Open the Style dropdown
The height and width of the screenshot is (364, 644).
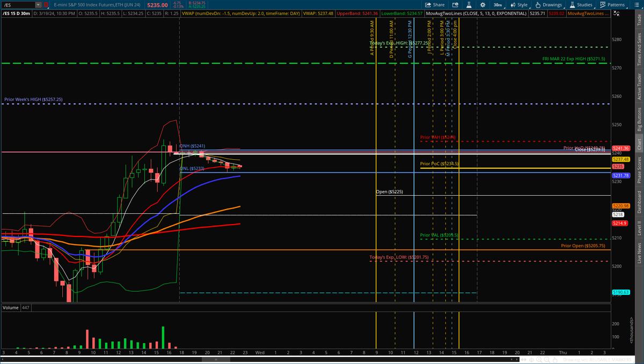click(519, 4)
